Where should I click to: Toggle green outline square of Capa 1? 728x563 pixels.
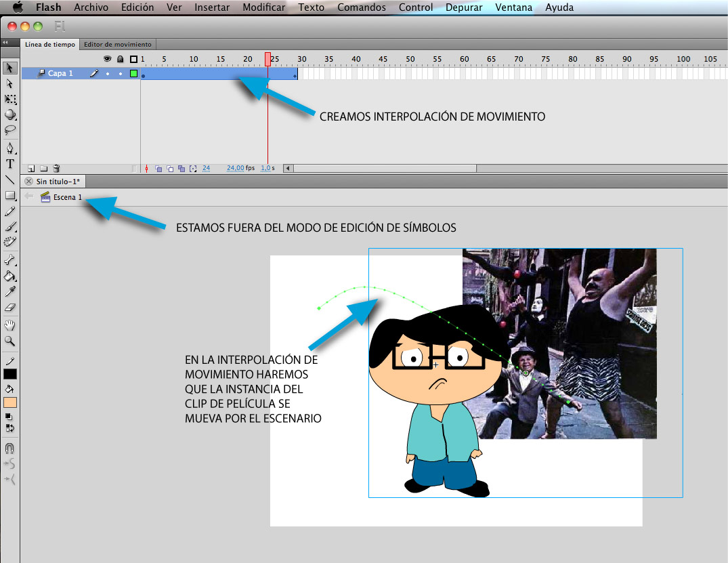coord(133,73)
